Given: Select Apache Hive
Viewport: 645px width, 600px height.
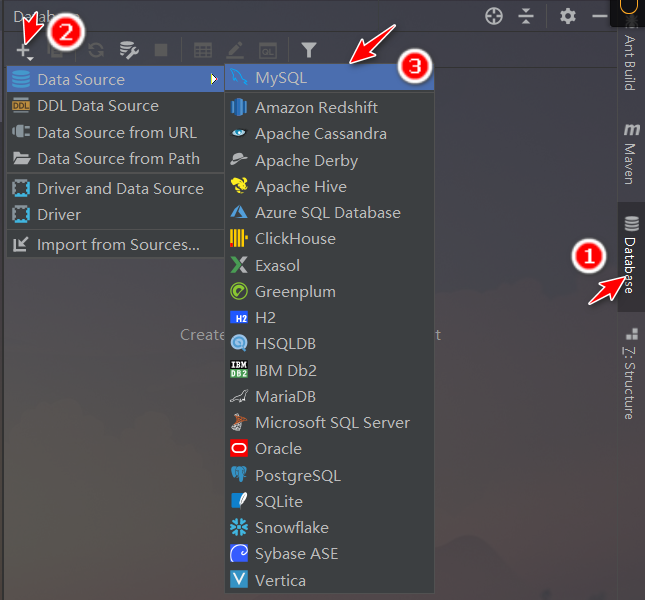Looking at the screenshot, I should (x=329, y=186).
